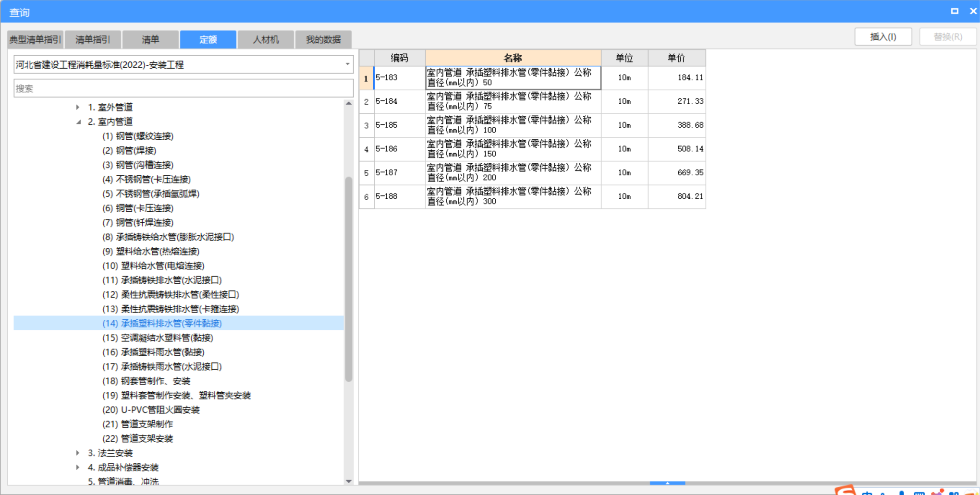Select (18) 钢套管制作、安装

147,381
